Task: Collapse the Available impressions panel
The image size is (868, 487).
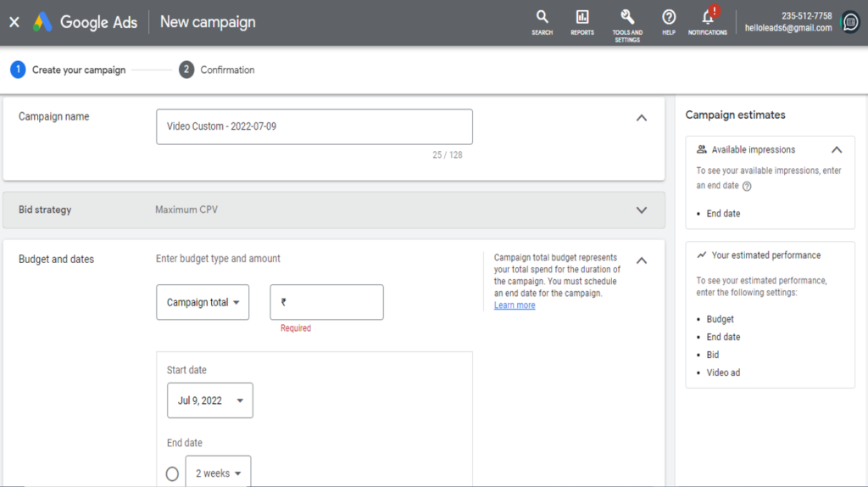Action: (x=837, y=149)
